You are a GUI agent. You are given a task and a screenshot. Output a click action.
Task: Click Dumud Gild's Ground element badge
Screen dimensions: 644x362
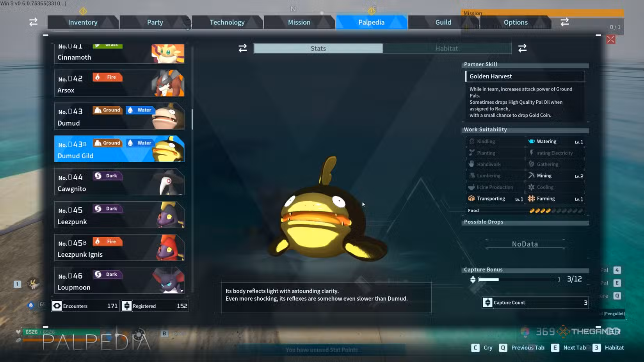click(108, 143)
